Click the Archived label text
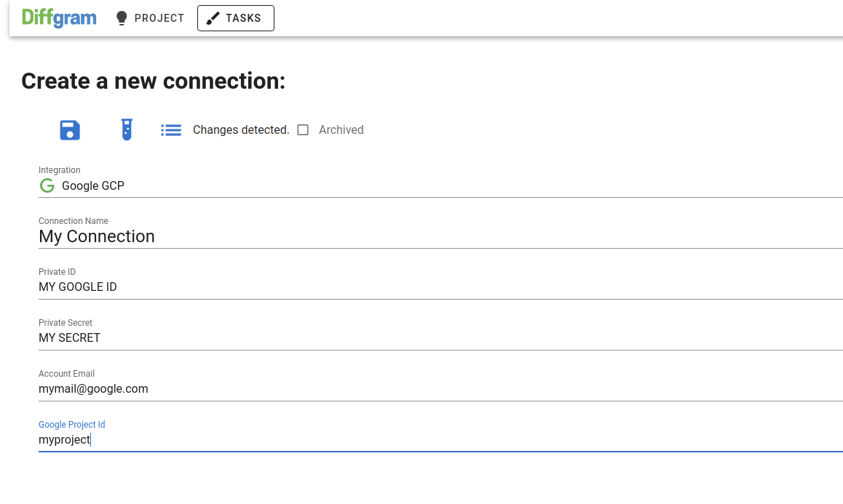The height and width of the screenshot is (504, 843). [x=341, y=130]
